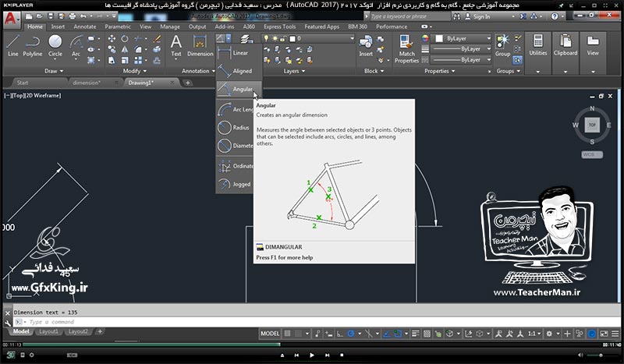The width and height of the screenshot is (624, 364).
Task: Toggle transparency display in status bar
Action: click(x=427, y=334)
